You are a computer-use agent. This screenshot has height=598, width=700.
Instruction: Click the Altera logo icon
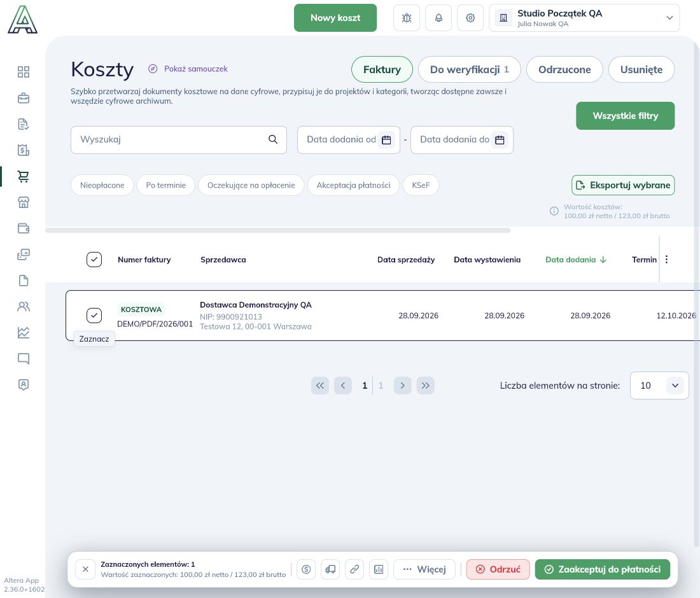tap(22, 20)
